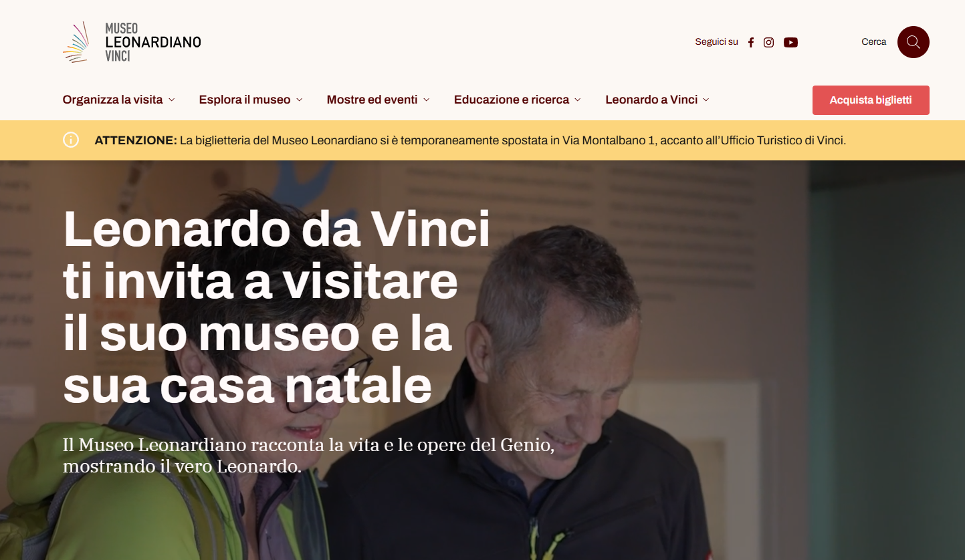
Task: Click the info icon in yellow banner
Action: (x=71, y=140)
